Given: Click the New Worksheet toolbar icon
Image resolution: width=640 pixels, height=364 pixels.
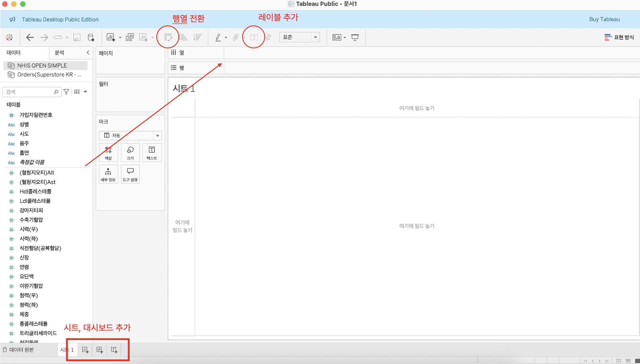Looking at the screenshot, I should 111,37.
